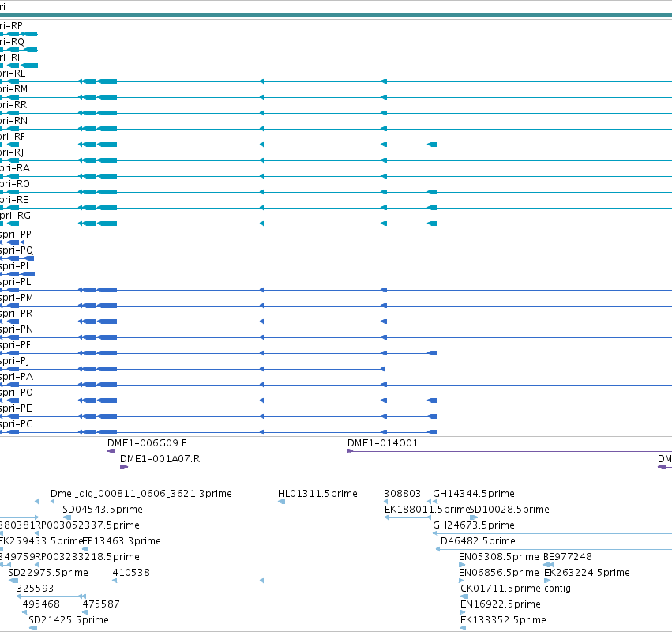Select the small arrow glyph beneath HL01311.5prime
Viewport: 672px width, 632px height.
(x=282, y=502)
